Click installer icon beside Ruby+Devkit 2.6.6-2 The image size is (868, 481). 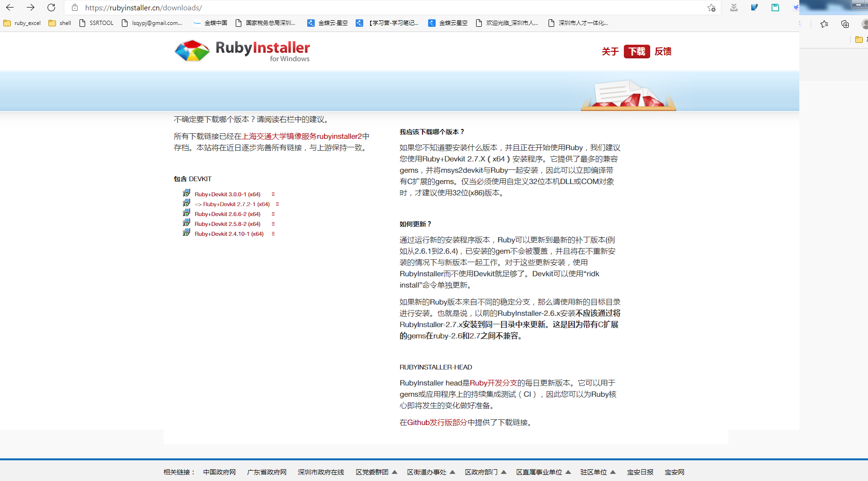[187, 213]
